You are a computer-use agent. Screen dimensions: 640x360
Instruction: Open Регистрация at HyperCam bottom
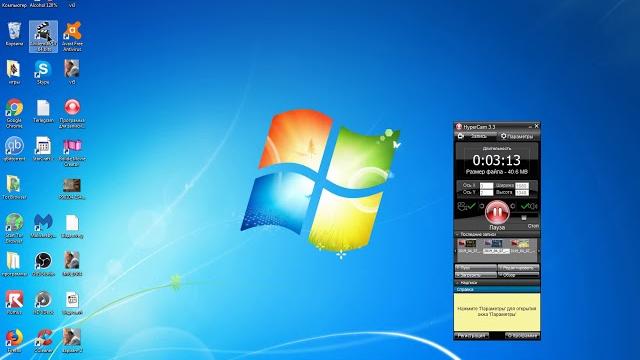[471, 336]
